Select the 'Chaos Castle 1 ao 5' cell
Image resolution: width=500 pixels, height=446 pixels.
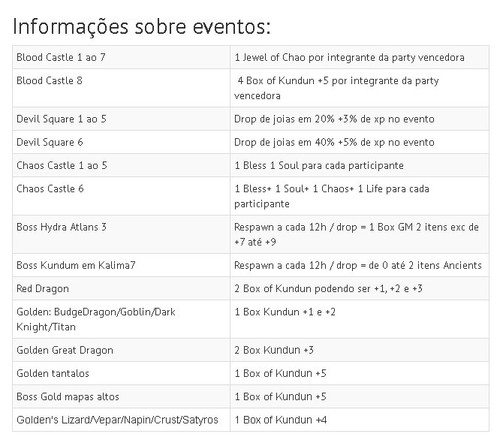click(121, 165)
